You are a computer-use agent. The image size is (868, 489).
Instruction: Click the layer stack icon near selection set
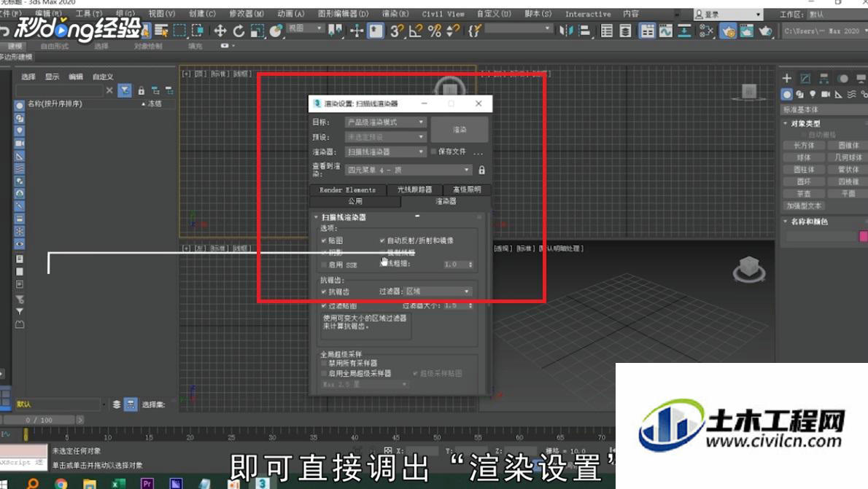(117, 404)
